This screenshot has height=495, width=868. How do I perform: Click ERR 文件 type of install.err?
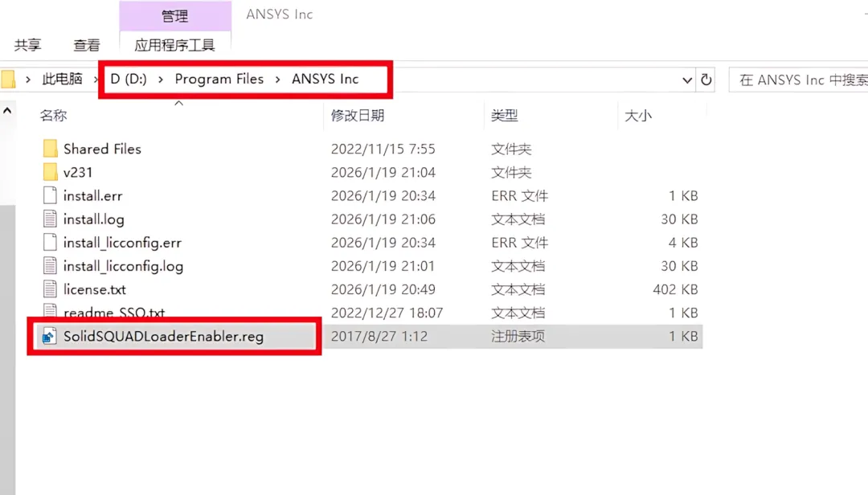click(519, 195)
